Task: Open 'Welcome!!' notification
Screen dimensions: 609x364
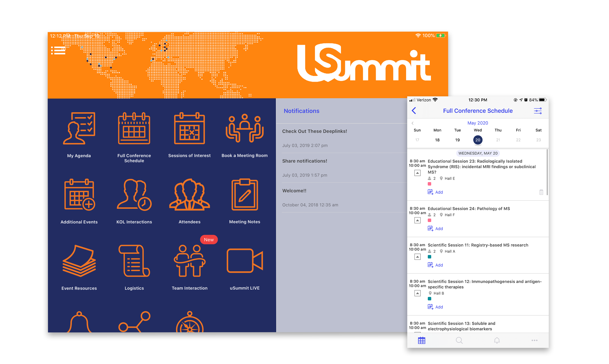Action: [x=341, y=197]
